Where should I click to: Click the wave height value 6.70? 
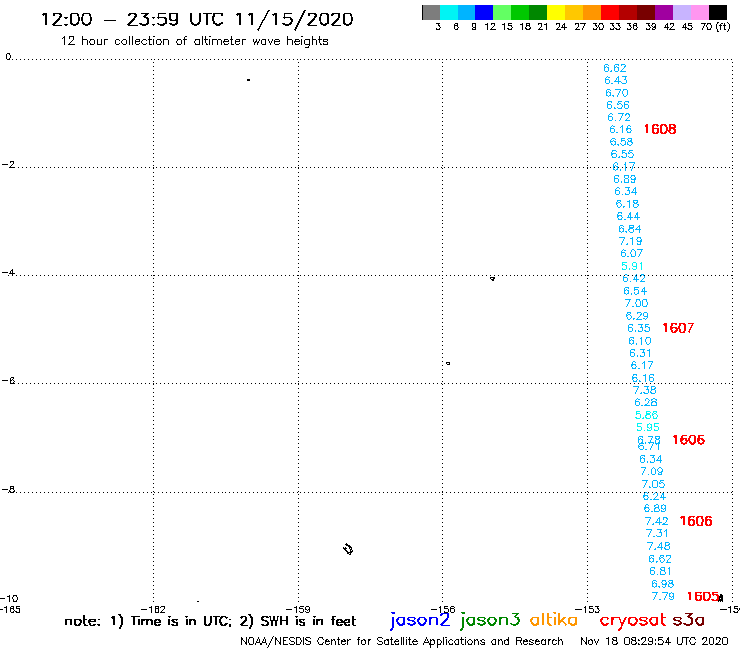(x=617, y=93)
